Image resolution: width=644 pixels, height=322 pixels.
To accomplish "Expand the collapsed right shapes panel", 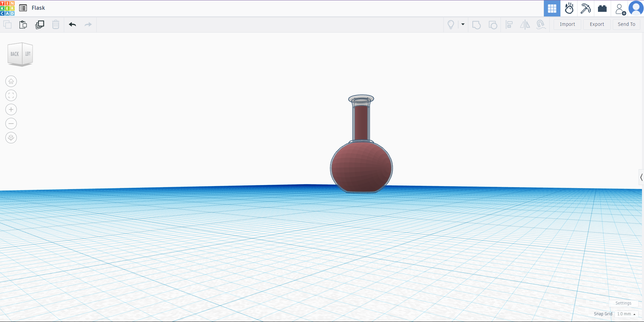I will tap(641, 177).
